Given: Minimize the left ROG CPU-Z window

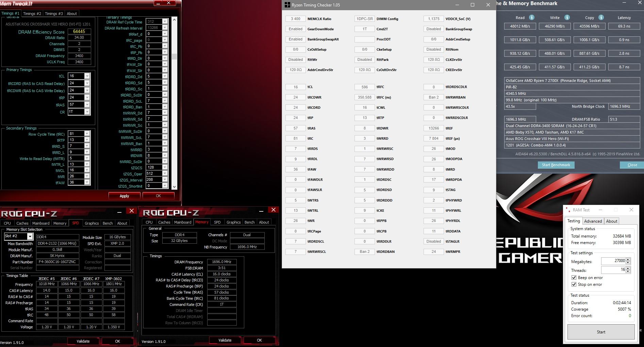Looking at the screenshot, I should point(119,212).
